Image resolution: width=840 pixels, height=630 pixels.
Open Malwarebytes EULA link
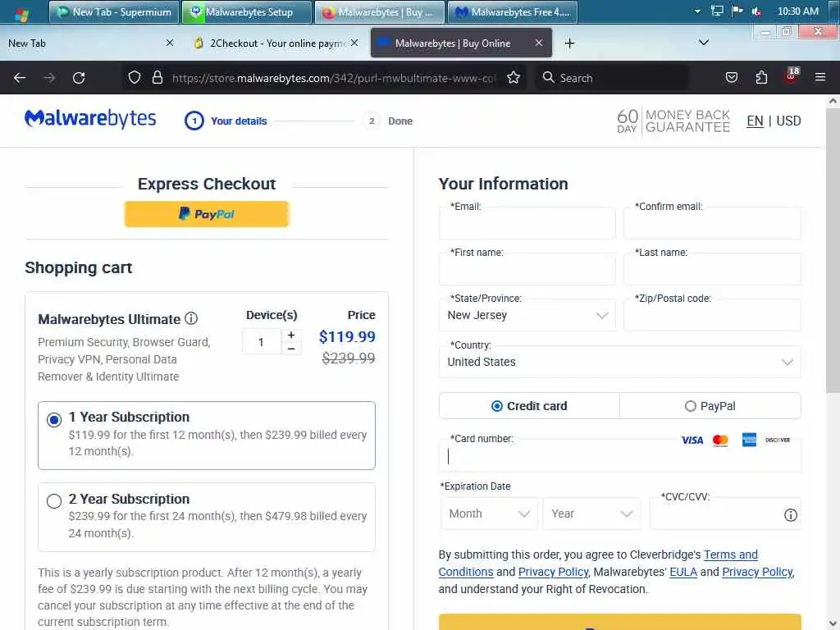pyautogui.click(x=683, y=572)
